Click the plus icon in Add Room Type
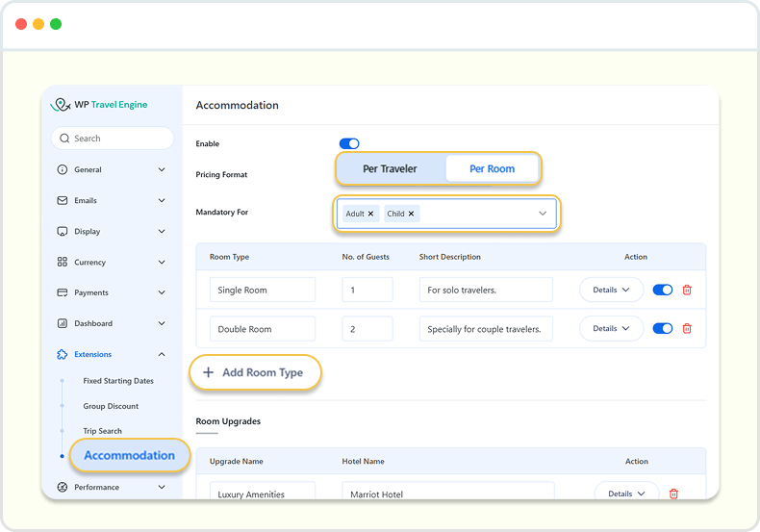760x532 pixels. point(209,372)
